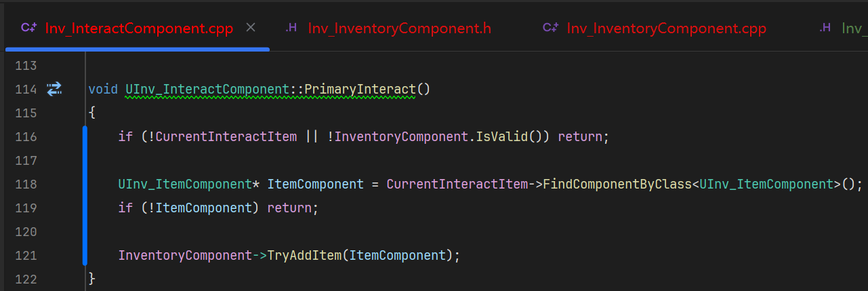Click the closing brace on line 122
868x291 pixels.
[x=92, y=279]
